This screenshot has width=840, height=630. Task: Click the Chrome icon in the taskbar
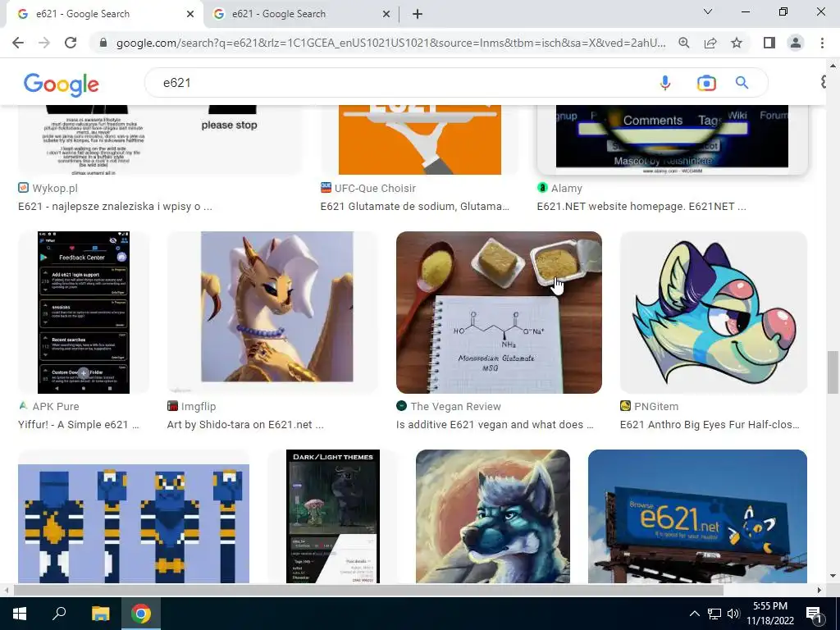click(x=141, y=614)
